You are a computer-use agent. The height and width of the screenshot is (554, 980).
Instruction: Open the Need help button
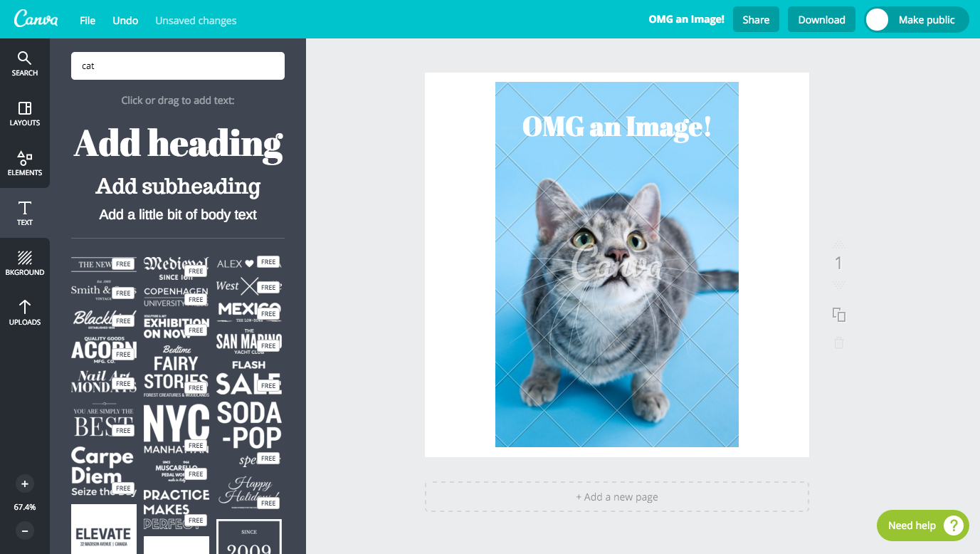click(x=923, y=526)
